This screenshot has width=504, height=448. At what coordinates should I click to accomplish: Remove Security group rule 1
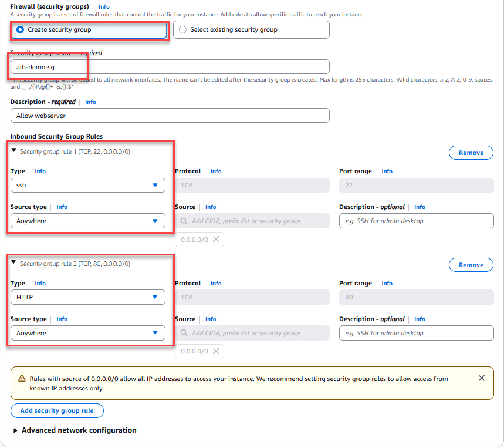(x=471, y=152)
